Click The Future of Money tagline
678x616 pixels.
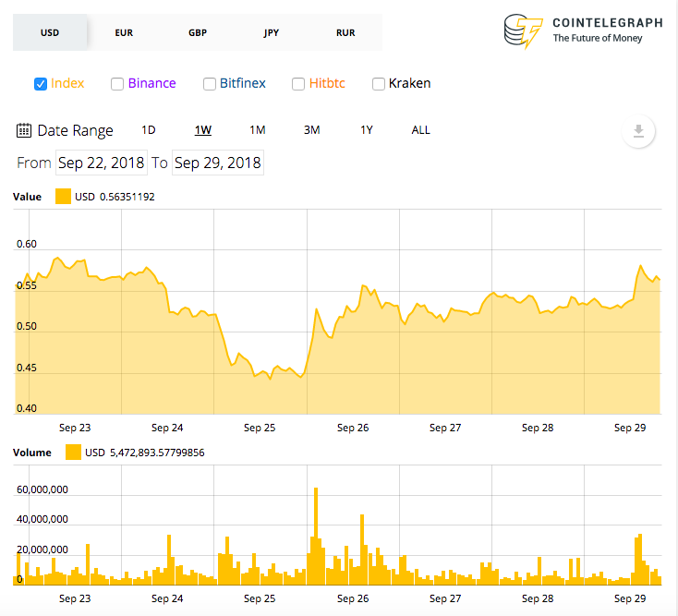tap(597, 38)
